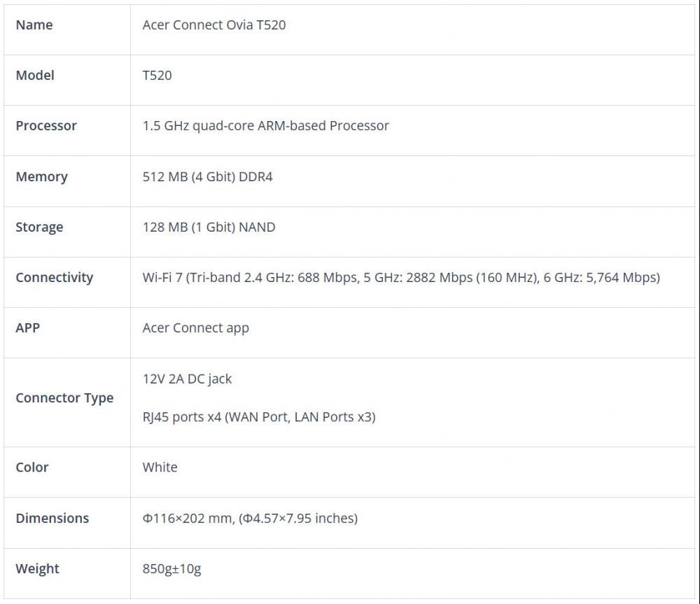Click the "12V 2A DC jack" text

tap(187, 379)
